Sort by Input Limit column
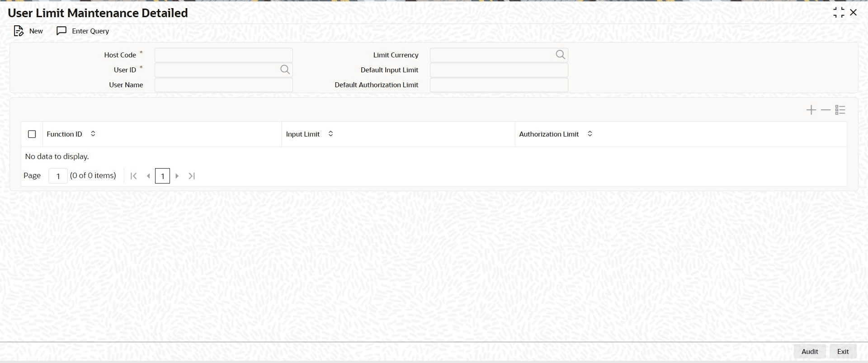Screen dimensions: 868x363 pyautogui.click(x=330, y=134)
